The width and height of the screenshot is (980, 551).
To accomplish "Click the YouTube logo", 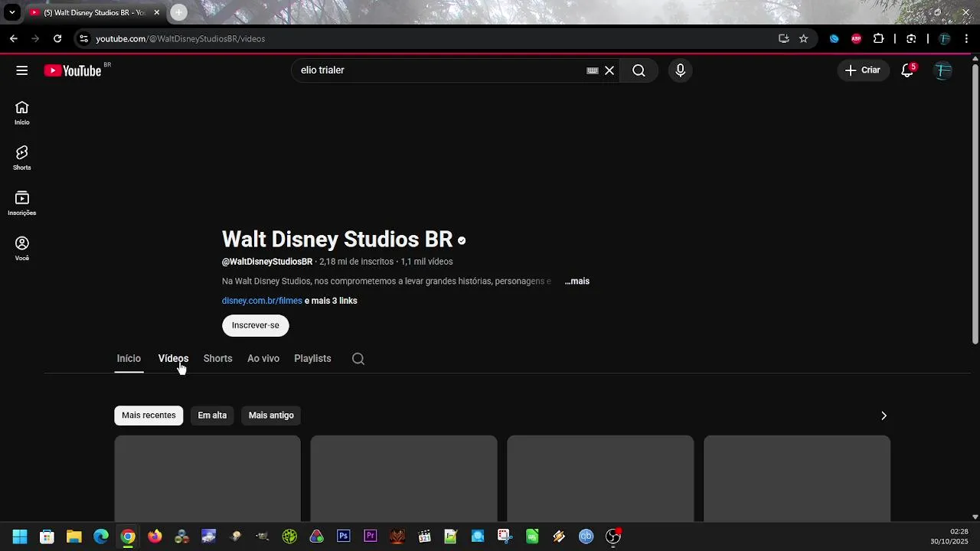I will 73,70.
